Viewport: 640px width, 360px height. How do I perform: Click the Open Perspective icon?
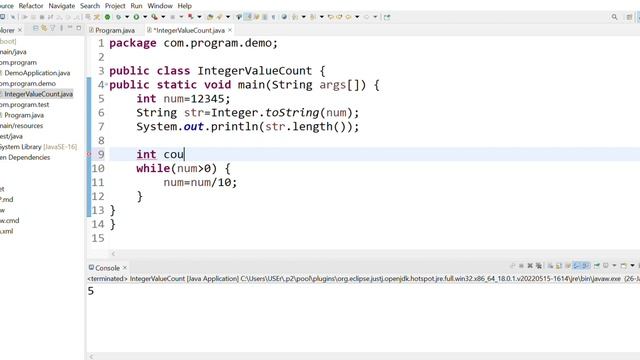click(629, 17)
